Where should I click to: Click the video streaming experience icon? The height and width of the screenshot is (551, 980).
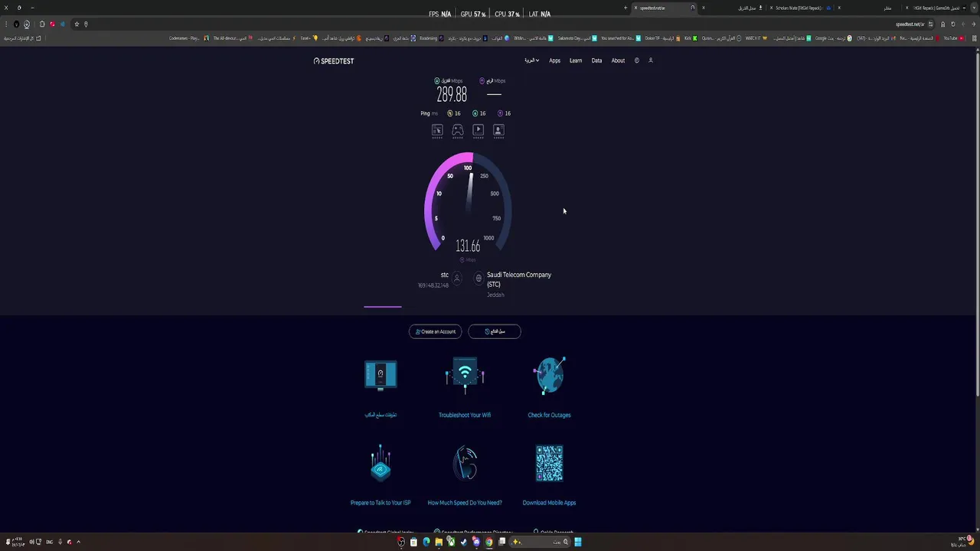click(x=478, y=130)
